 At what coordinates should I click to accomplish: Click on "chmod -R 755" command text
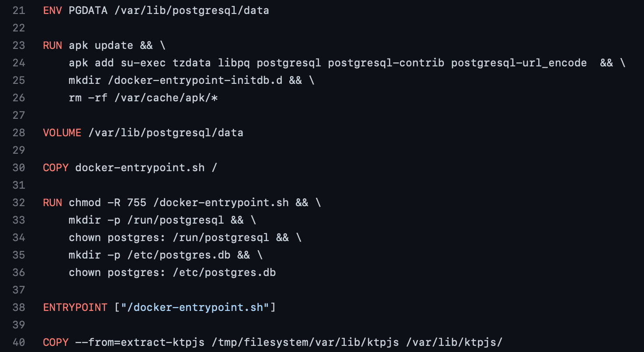pyautogui.click(x=107, y=203)
